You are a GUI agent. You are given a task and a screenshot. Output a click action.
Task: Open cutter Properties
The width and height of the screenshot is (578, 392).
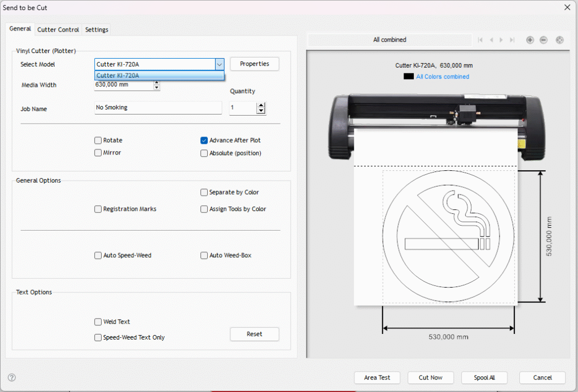click(255, 64)
